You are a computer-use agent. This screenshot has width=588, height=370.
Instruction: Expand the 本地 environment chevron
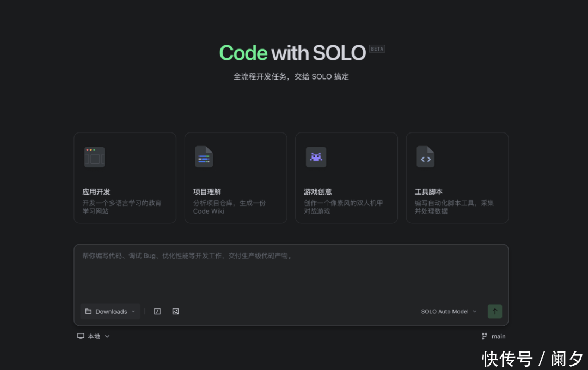coord(107,336)
